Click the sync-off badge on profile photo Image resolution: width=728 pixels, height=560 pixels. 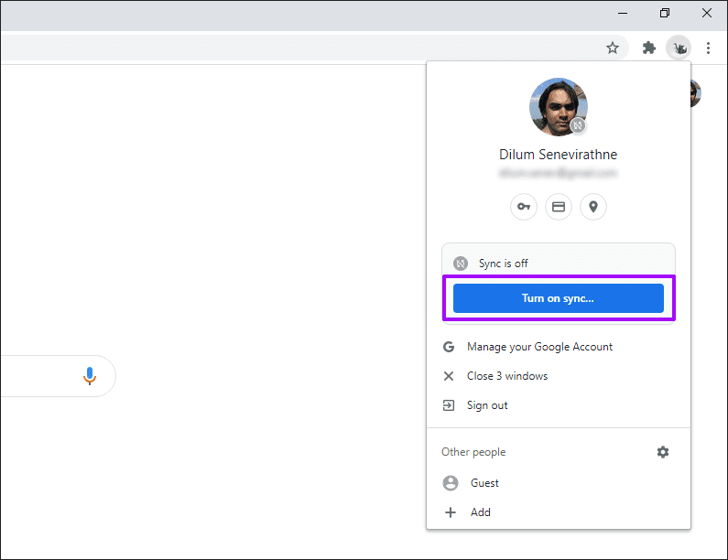(x=578, y=125)
